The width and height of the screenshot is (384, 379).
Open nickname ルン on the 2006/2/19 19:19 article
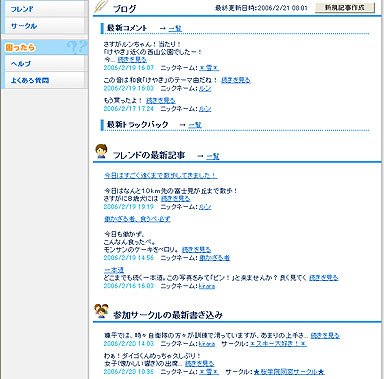(x=205, y=207)
